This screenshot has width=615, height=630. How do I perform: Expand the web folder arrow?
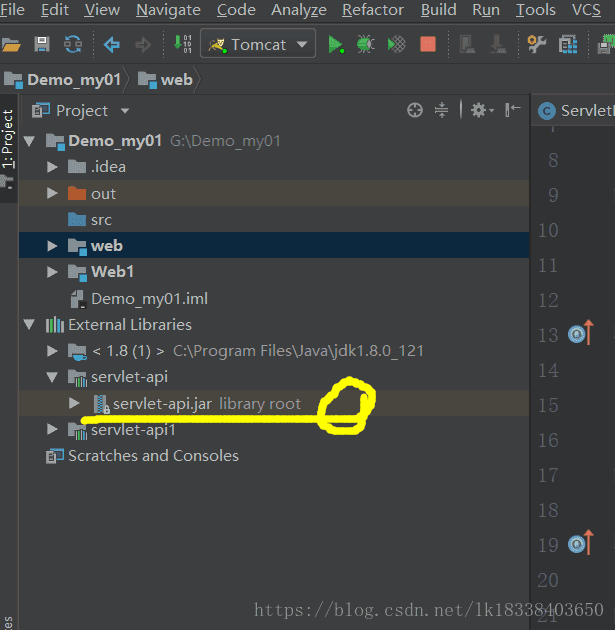(x=52, y=245)
